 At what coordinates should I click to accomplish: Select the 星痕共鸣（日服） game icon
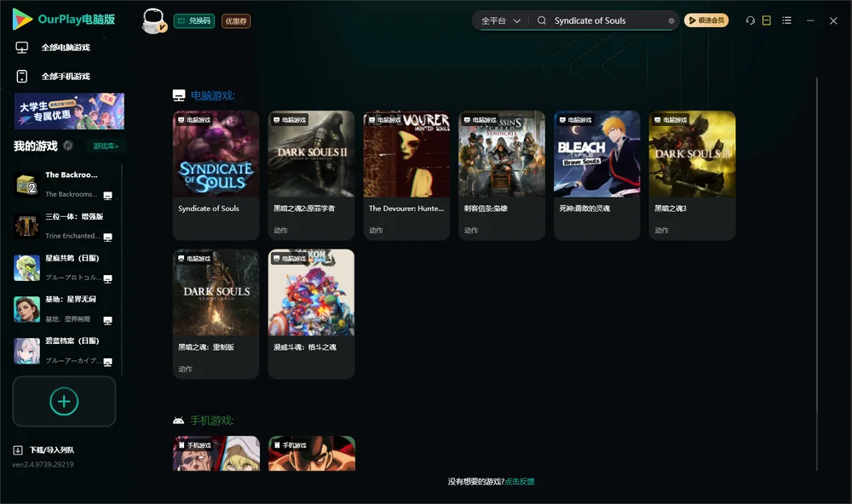point(26,267)
